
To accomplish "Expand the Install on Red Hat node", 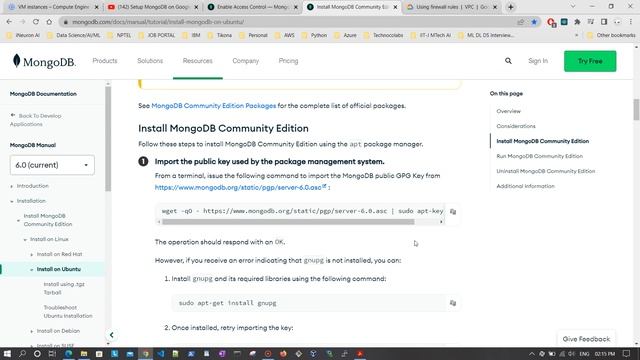I will pos(32,255).
